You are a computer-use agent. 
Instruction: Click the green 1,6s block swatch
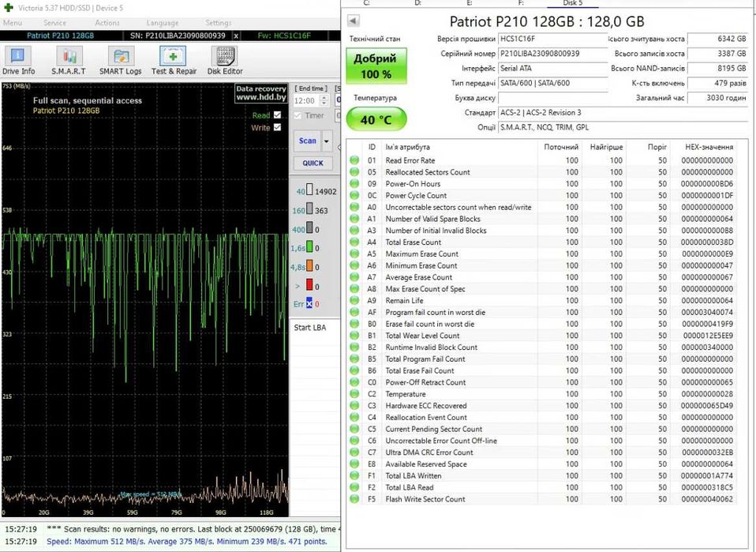click(x=309, y=247)
